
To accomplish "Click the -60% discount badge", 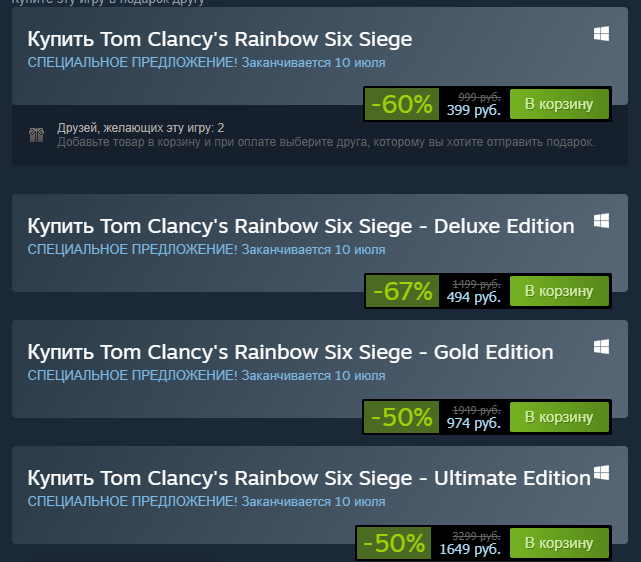I will (x=402, y=103).
